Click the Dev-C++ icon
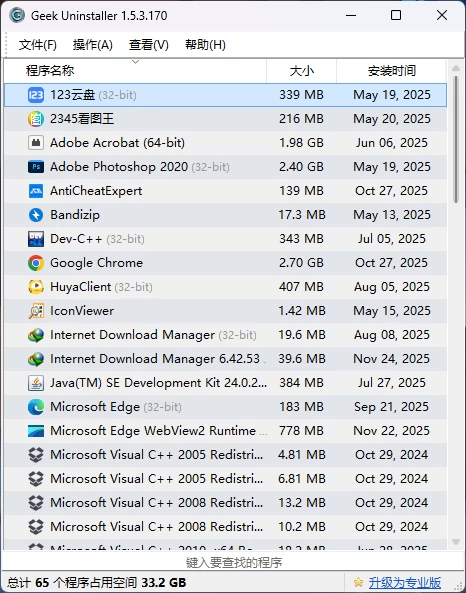Image resolution: width=466 pixels, height=593 pixels. [36, 239]
